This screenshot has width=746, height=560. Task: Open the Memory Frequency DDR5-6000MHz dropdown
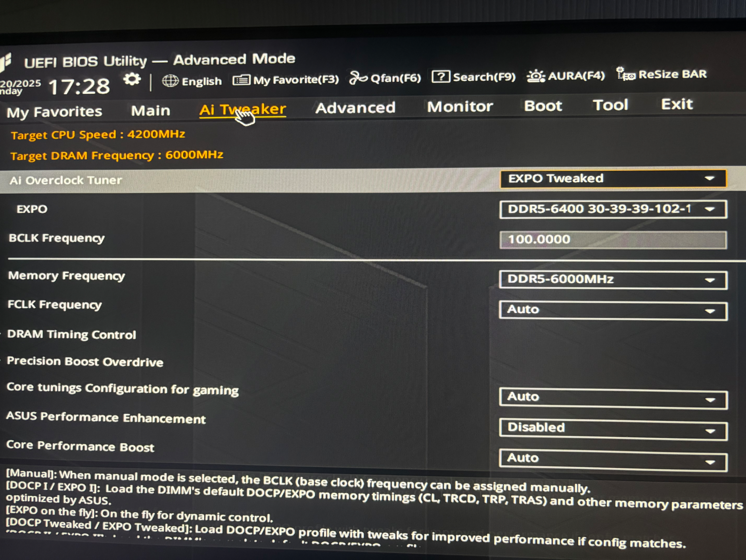click(613, 279)
